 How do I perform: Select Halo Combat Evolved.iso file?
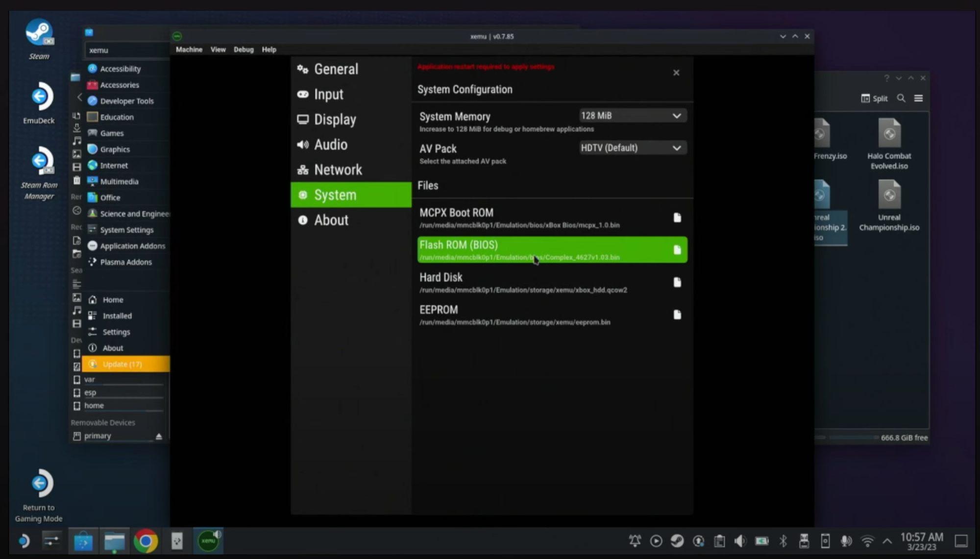[889, 144]
